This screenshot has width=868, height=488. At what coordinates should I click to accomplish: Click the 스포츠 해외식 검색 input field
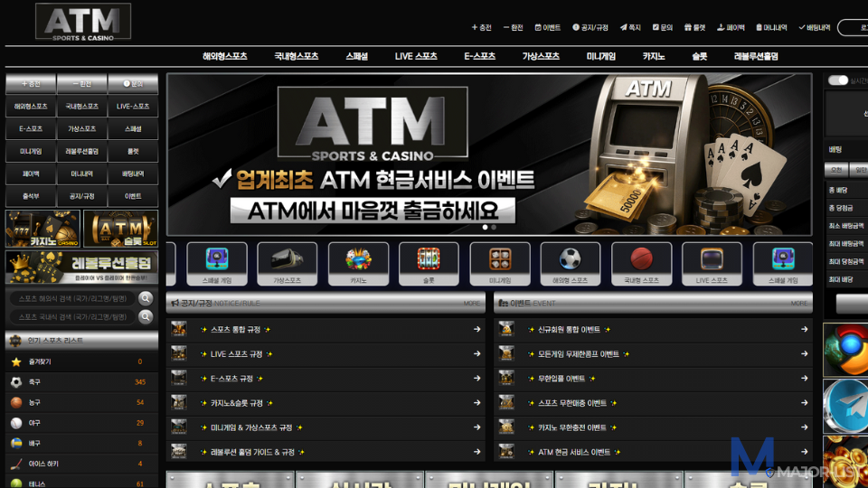[x=73, y=298]
